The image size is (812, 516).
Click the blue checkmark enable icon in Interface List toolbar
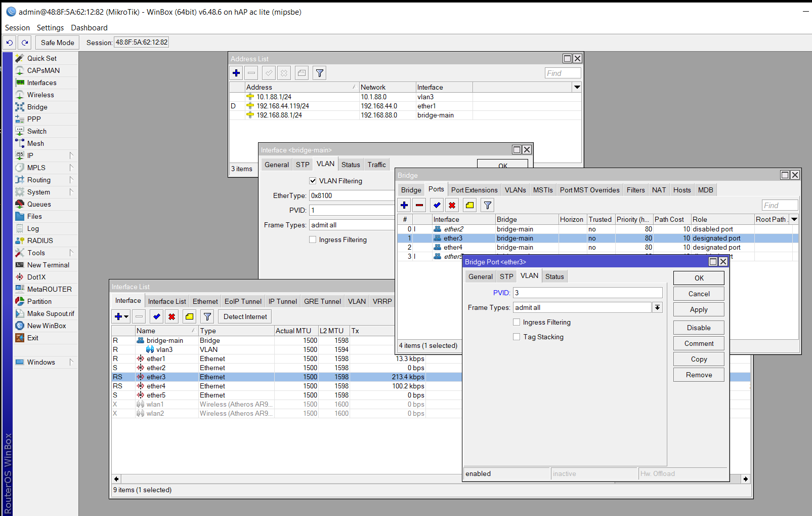pyautogui.click(x=157, y=316)
